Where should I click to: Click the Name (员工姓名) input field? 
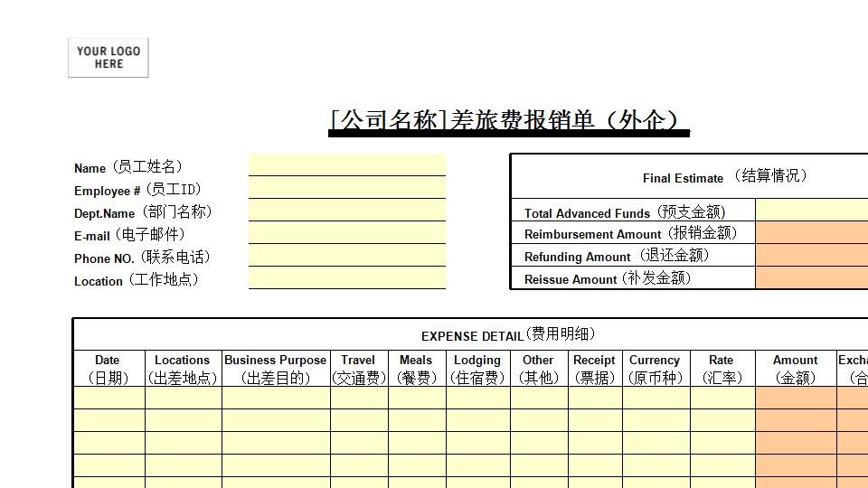tap(347, 164)
